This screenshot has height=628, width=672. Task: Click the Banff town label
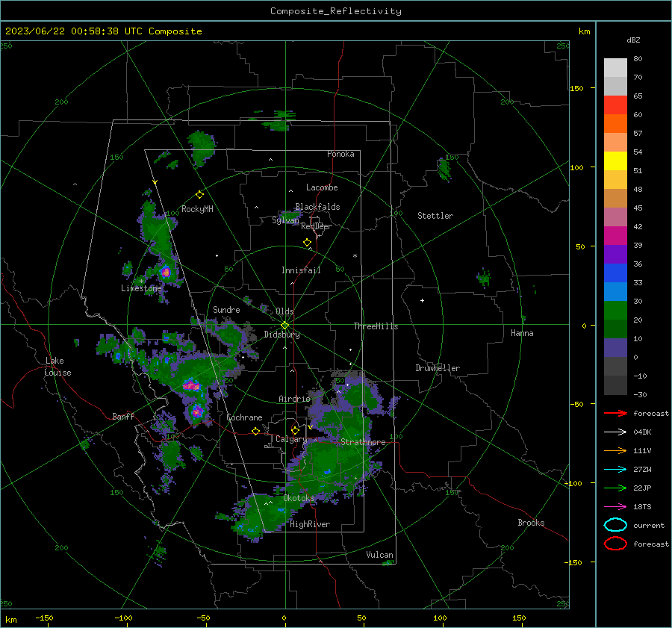pyautogui.click(x=123, y=416)
